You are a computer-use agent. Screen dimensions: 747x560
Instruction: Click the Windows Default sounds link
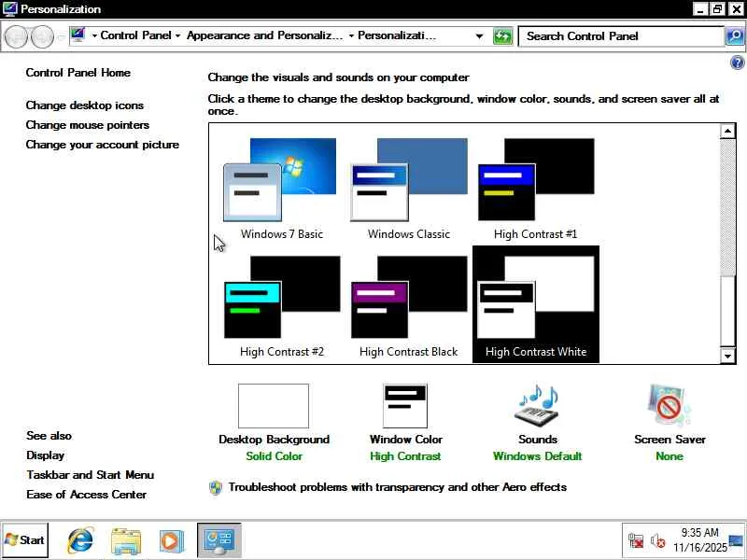[538, 456]
